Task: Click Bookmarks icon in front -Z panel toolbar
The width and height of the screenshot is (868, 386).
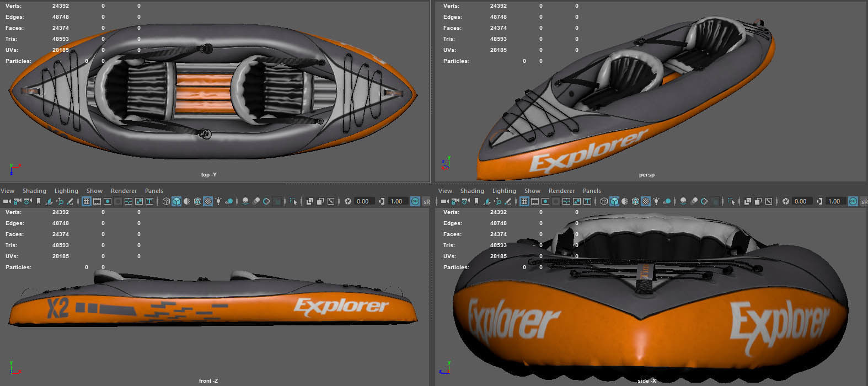Action: pyautogui.click(x=39, y=201)
